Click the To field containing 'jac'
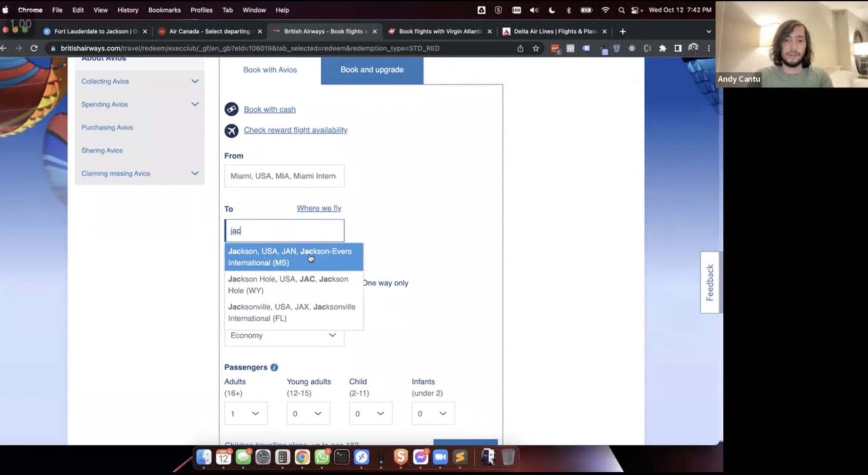 (x=284, y=231)
